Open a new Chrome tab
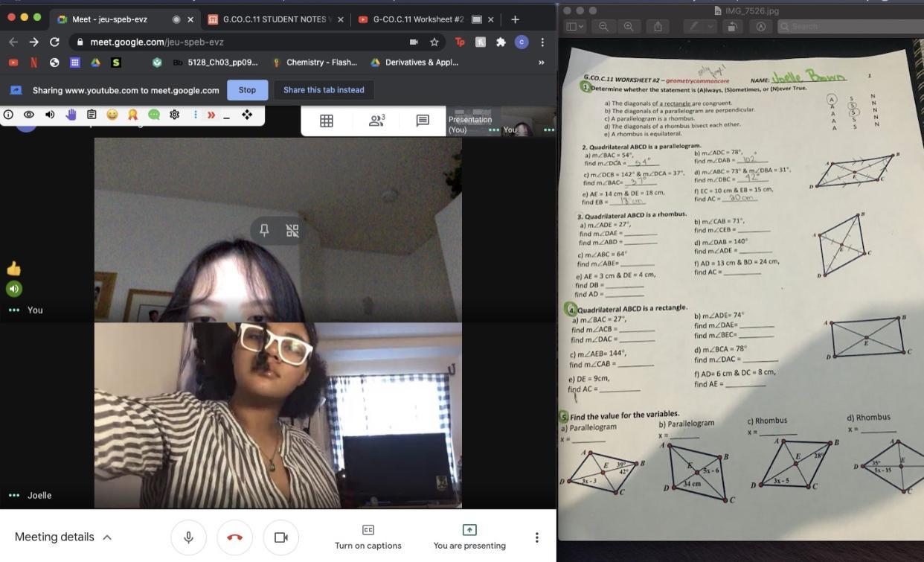The height and width of the screenshot is (562, 924). [x=515, y=19]
